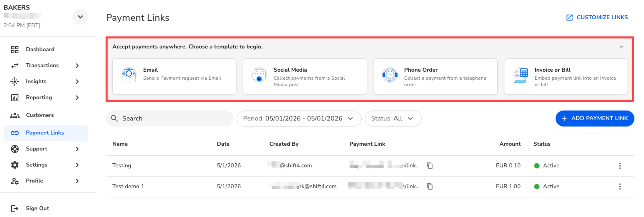This screenshot has height=217, width=644.
Task: Click the Transactions arrows icon
Action: [15, 66]
